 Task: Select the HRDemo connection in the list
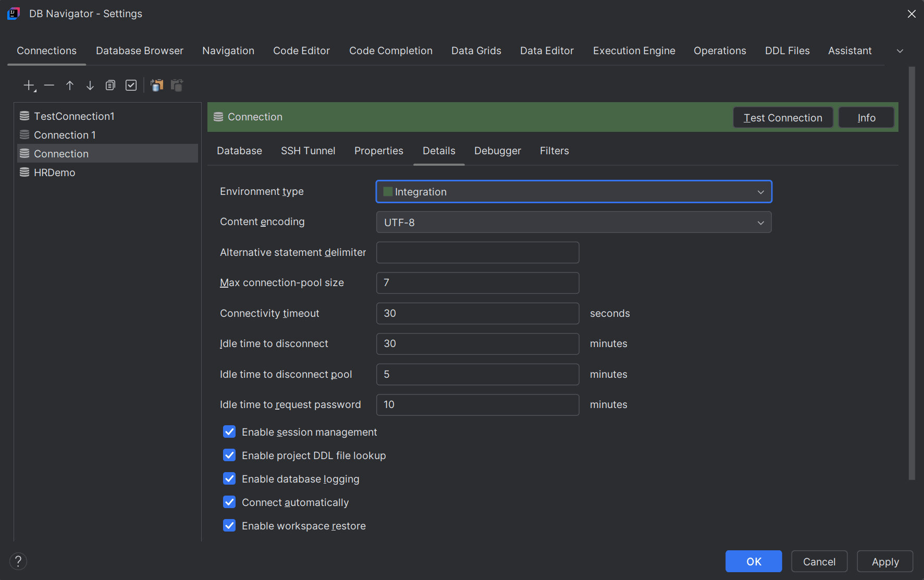54,172
